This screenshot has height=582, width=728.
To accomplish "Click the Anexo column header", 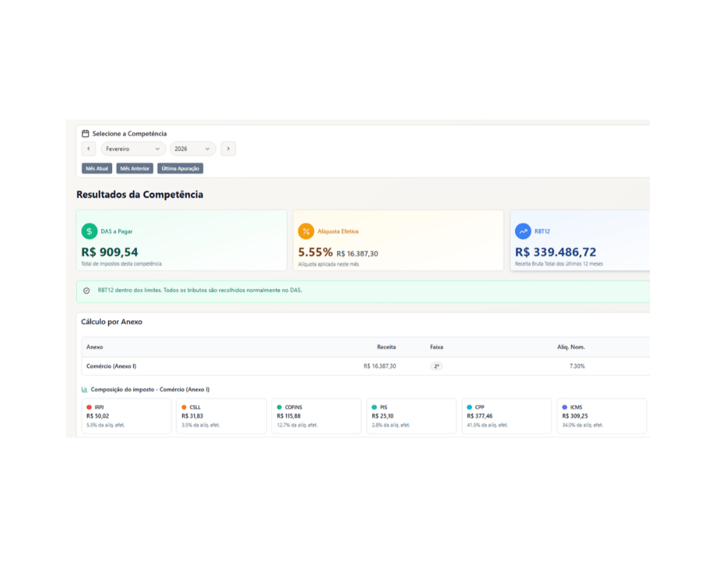I will pyautogui.click(x=95, y=347).
